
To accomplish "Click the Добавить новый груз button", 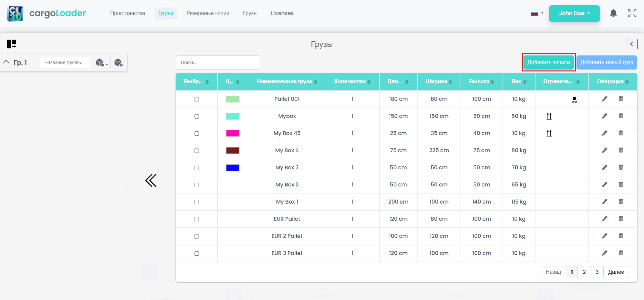I will coord(606,62).
